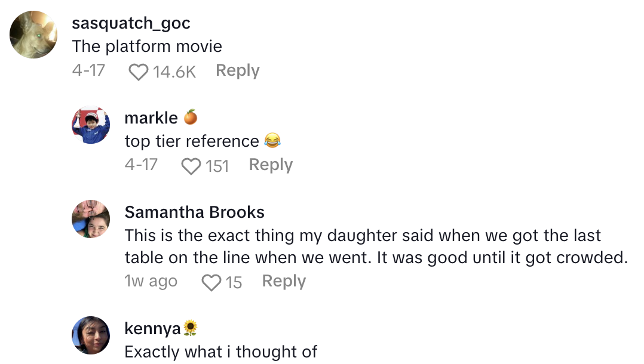This screenshot has height=364, width=644.
Task: Click the 14.6K like count
Action: point(174,72)
